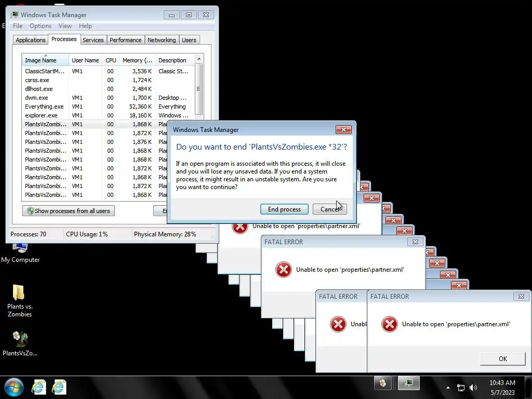This screenshot has height=399, width=532.
Task: Click the Processes: 70 status bar entry
Action: click(28, 234)
